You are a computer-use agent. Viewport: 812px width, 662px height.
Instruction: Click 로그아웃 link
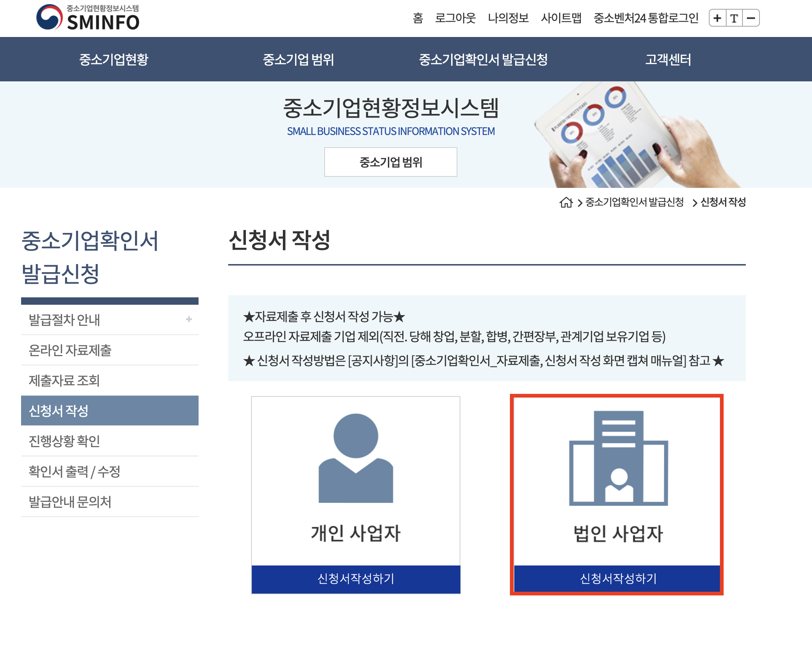click(x=455, y=18)
